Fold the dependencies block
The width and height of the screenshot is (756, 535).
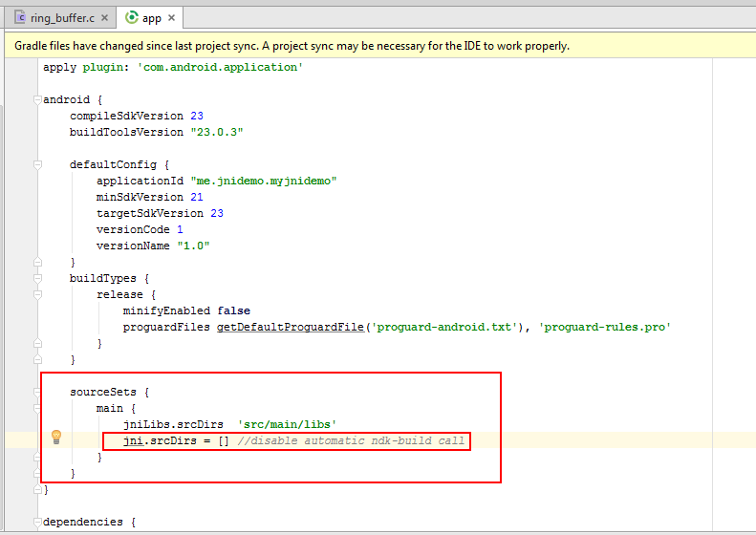point(37,522)
